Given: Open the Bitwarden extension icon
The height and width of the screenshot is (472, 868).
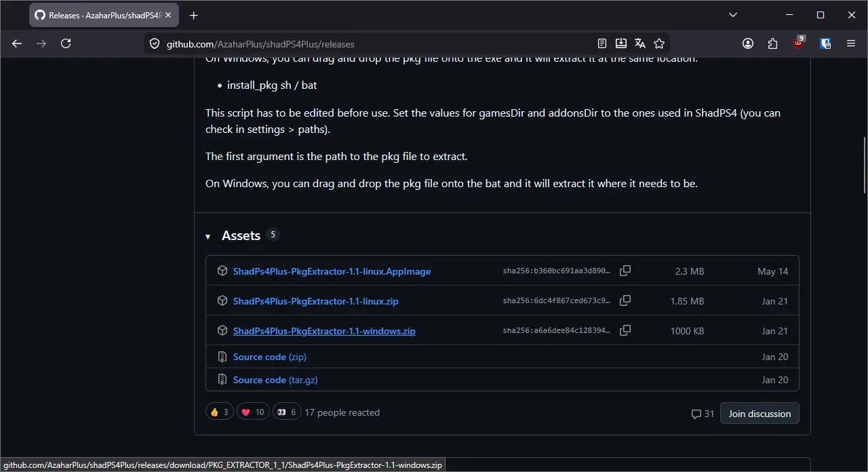Looking at the screenshot, I should point(825,43).
